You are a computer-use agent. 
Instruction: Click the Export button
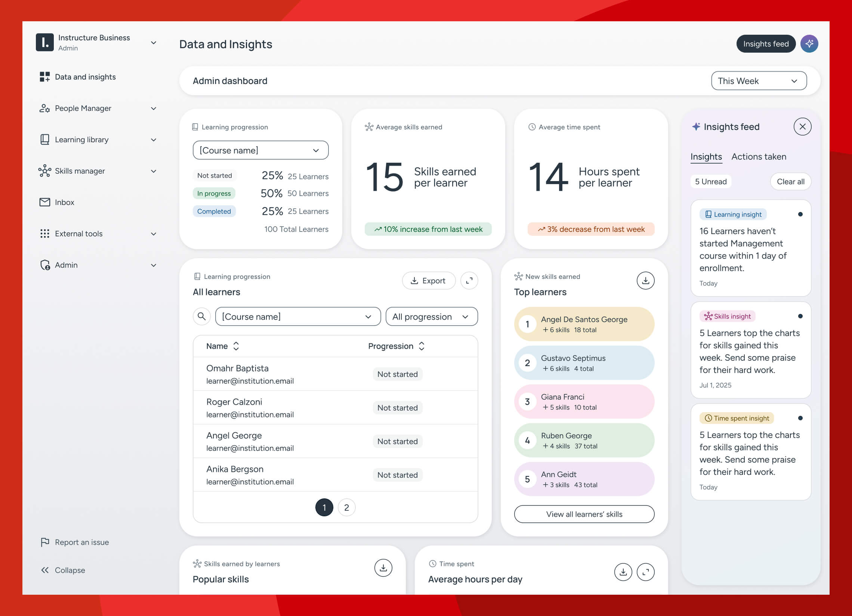[428, 281]
